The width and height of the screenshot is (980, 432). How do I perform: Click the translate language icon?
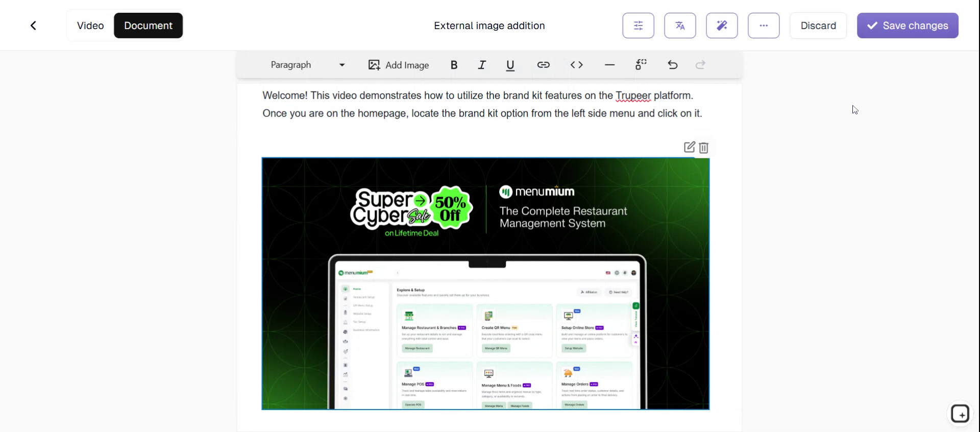click(x=680, y=26)
